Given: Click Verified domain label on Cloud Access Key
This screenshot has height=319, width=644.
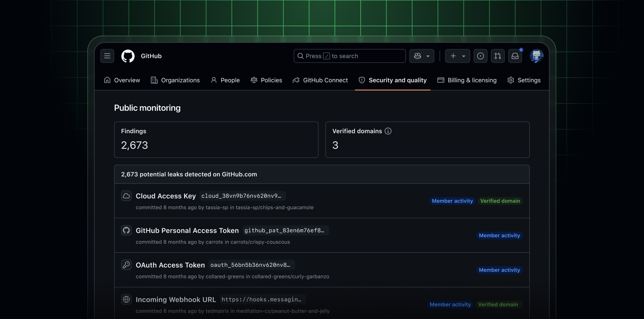Looking at the screenshot, I should (x=500, y=201).
